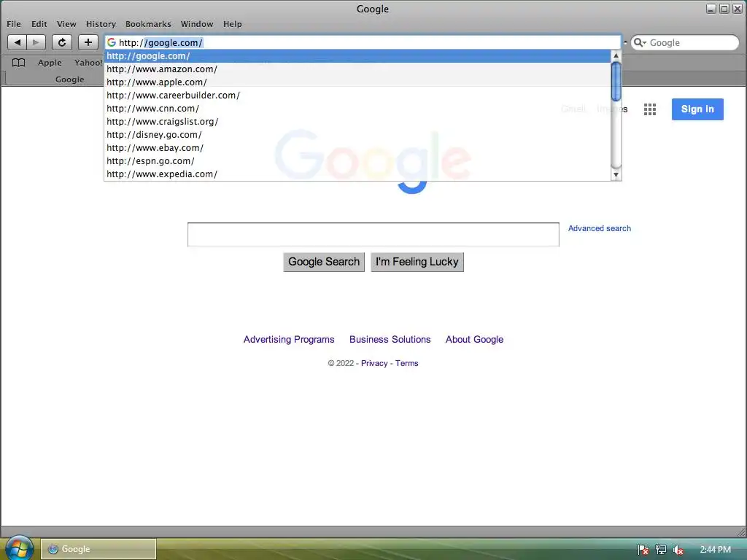Click the security flag tray icon
Viewport: 747px width, 560px height.
point(643,550)
